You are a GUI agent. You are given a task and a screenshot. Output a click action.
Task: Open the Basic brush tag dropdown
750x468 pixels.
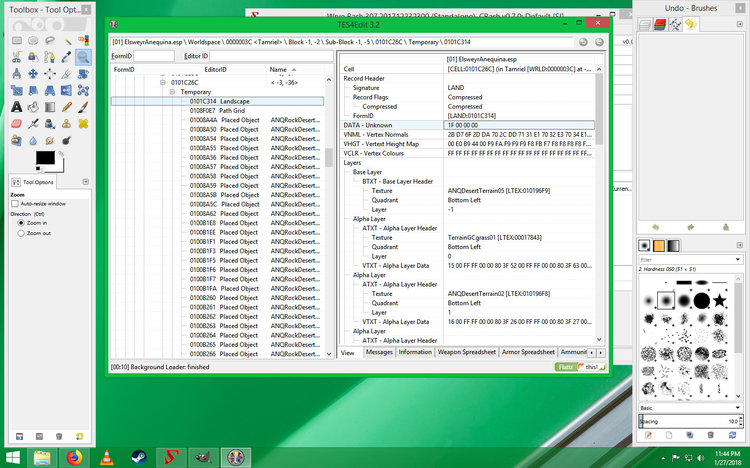(x=738, y=408)
